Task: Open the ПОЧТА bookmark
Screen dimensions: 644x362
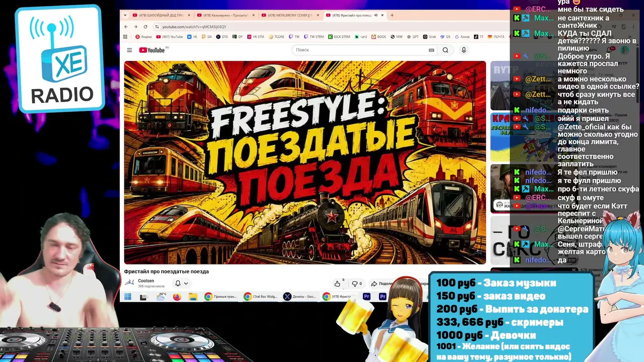Action: click(x=496, y=37)
